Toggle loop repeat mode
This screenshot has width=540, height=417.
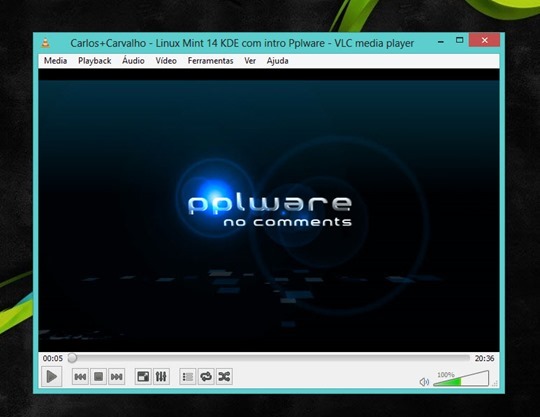[x=206, y=377]
